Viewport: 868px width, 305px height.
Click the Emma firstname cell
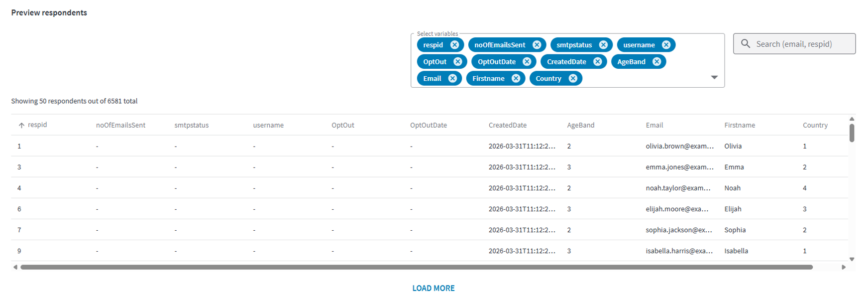click(x=734, y=167)
